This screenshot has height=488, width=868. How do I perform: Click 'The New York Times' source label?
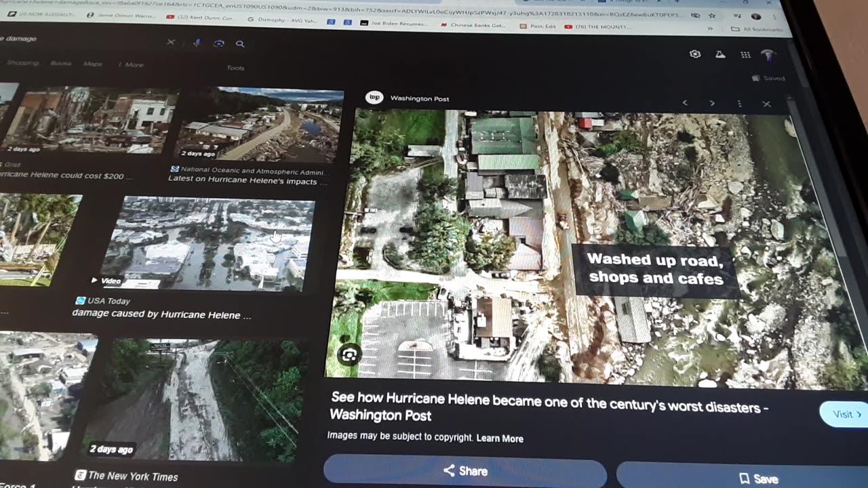pos(126,476)
